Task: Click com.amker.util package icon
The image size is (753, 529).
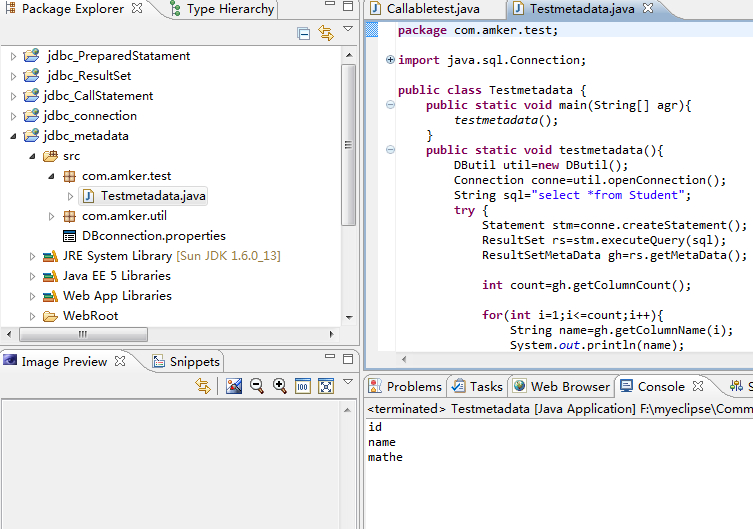Action: [x=70, y=216]
